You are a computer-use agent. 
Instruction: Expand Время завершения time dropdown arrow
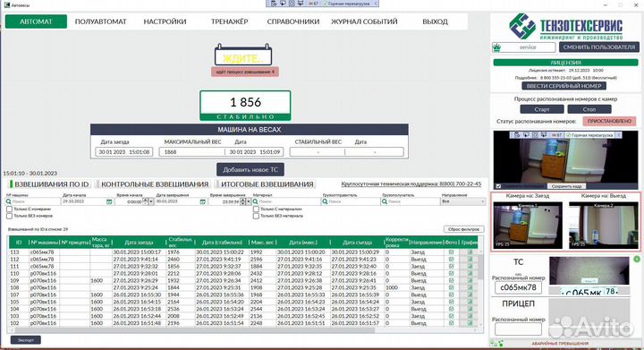pos(249,201)
